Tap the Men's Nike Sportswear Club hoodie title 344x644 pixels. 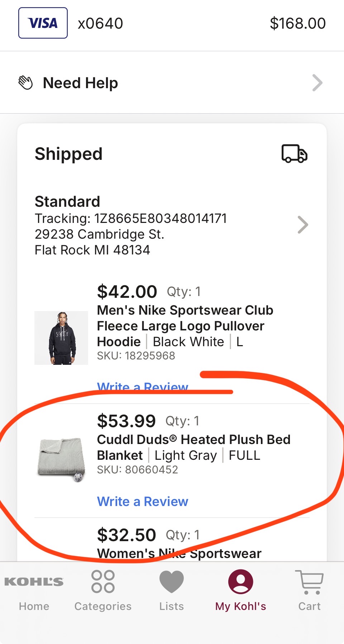point(185,326)
